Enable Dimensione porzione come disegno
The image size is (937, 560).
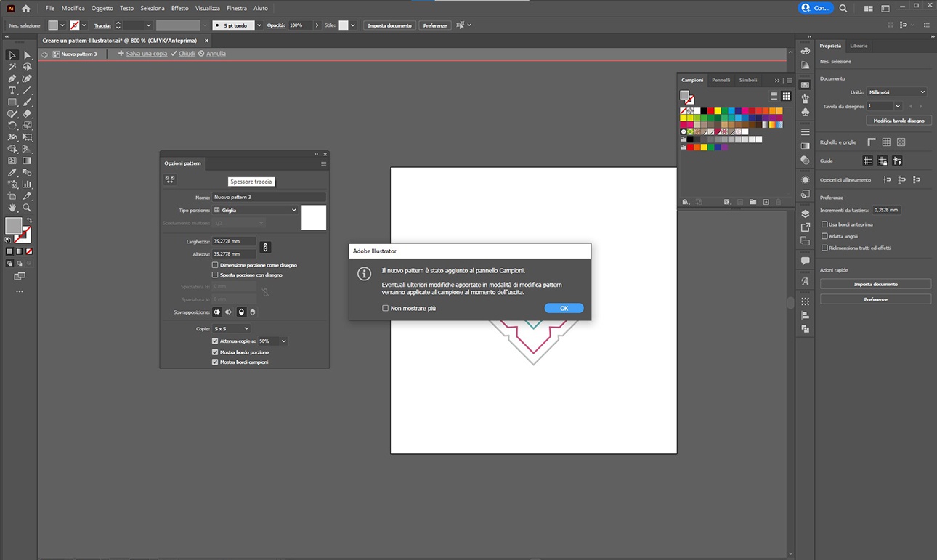point(215,264)
